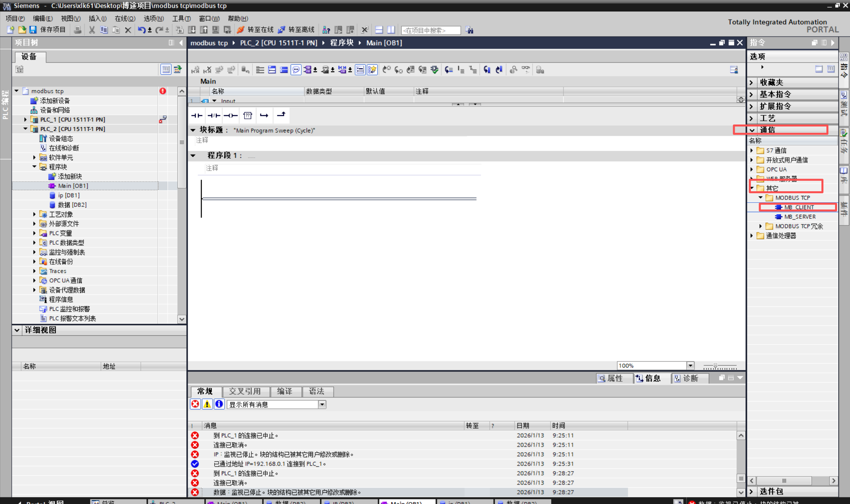Insert an empty box instruction
This screenshot has height=504, width=850.
pyautogui.click(x=248, y=116)
